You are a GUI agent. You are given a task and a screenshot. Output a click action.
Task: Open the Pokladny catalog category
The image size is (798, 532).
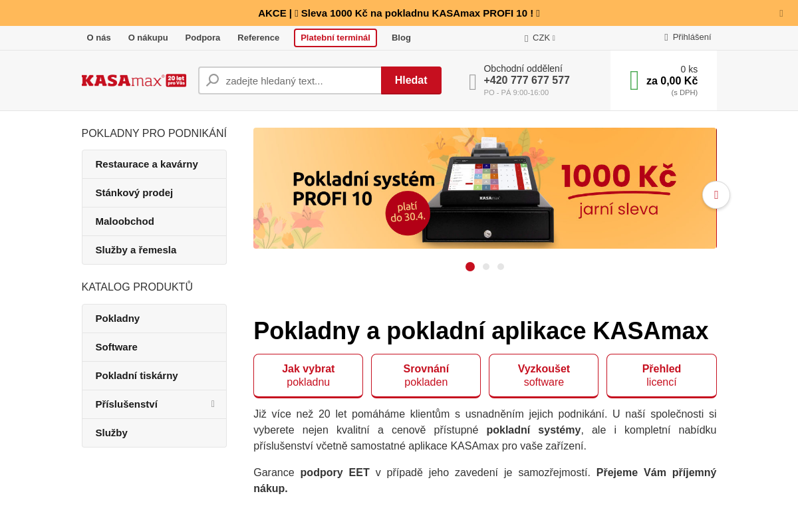(x=117, y=318)
